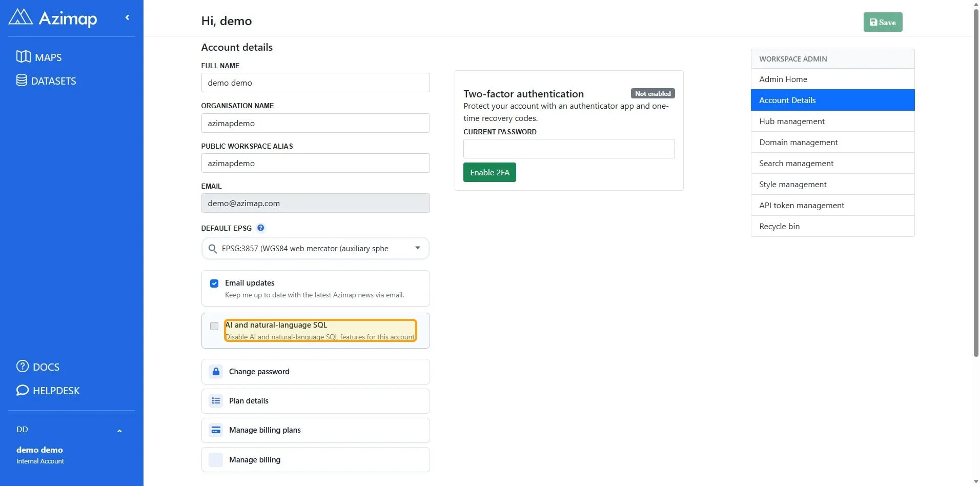This screenshot has height=486, width=980.
Task: Open the Default EPSG dropdown arrow
Action: tap(418, 248)
